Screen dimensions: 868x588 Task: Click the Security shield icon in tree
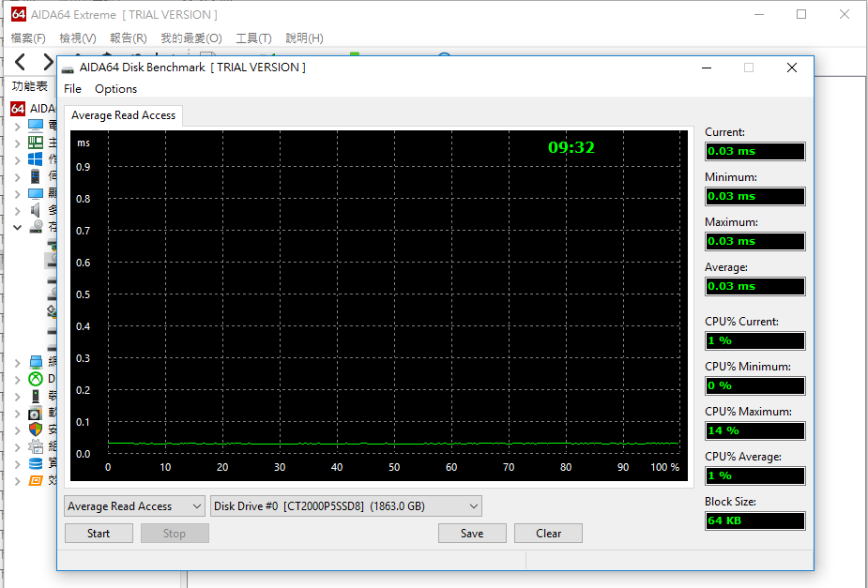pos(36,430)
